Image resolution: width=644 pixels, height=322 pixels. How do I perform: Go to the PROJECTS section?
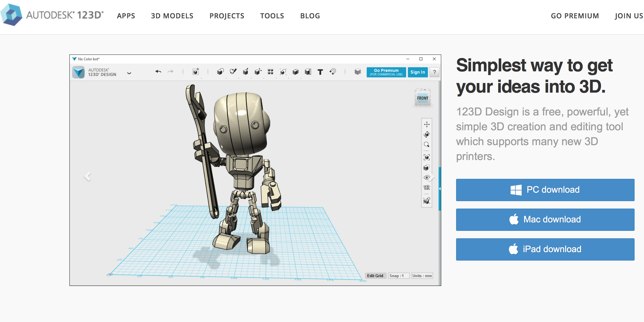point(227,16)
